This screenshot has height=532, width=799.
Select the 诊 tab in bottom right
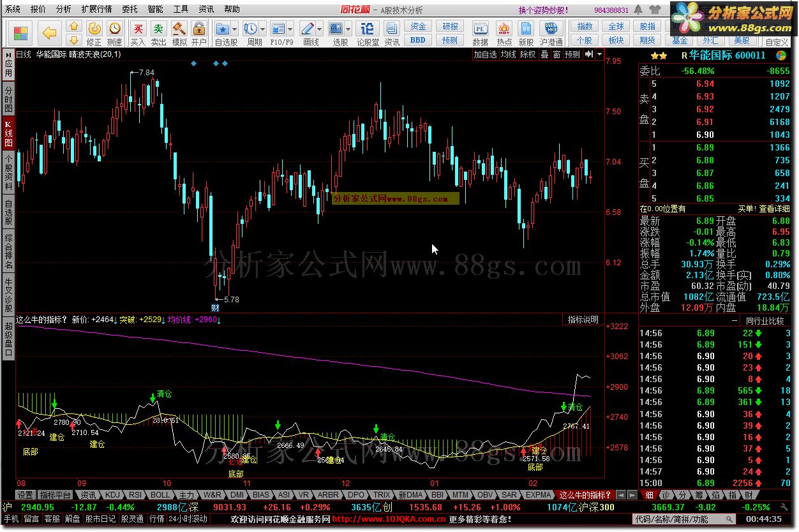click(666, 495)
